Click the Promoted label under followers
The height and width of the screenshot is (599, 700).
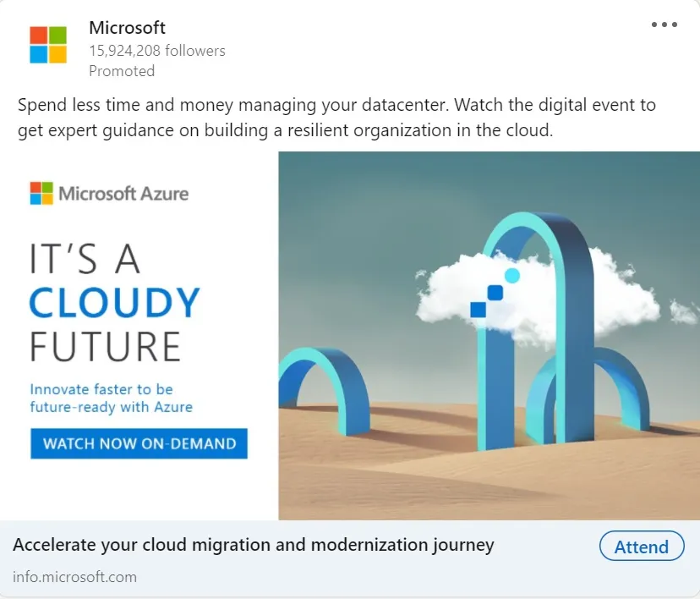pyautogui.click(x=122, y=71)
